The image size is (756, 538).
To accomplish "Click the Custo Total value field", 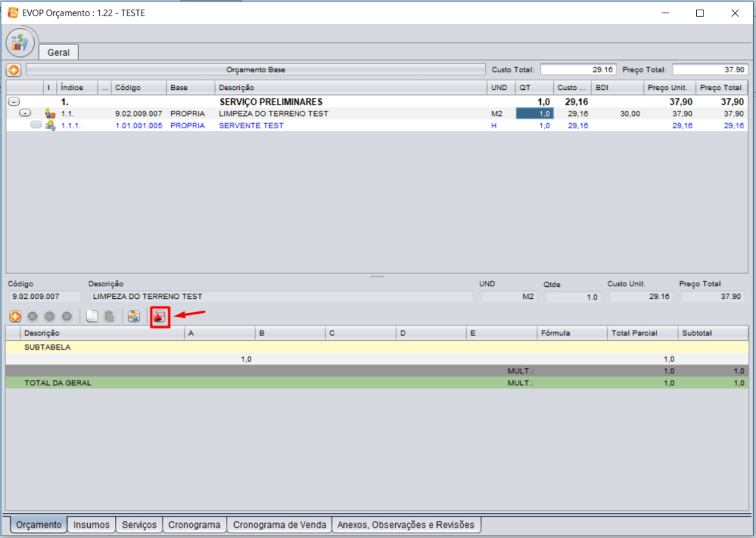I will [x=577, y=69].
